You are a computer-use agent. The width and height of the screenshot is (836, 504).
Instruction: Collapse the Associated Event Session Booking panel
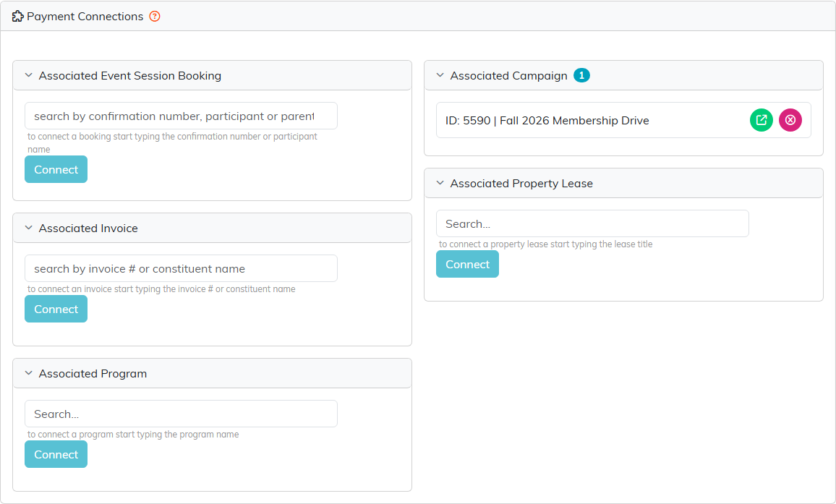(29, 75)
